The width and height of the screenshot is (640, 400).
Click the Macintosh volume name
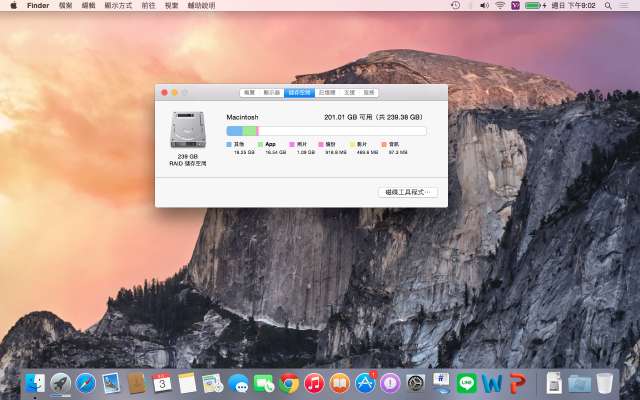242,117
